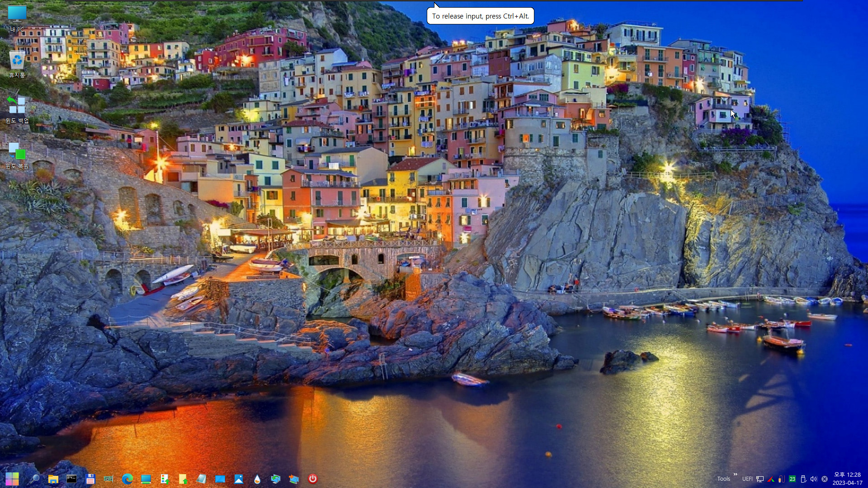Open the volume speaker tray icon
The image size is (868, 488).
814,479
